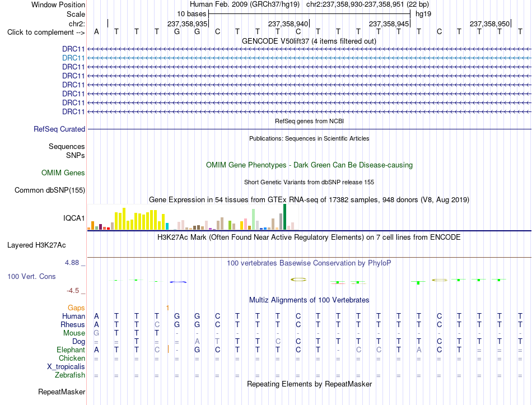The height and width of the screenshot is (405, 532).
Task: Click the RepeatMasker track label
Action: pos(62,392)
